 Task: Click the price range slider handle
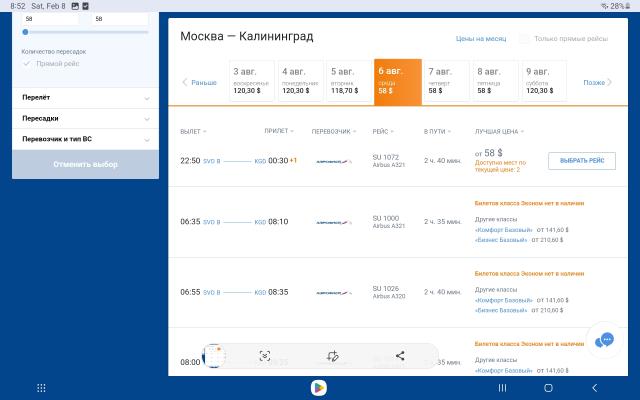tap(25, 32)
